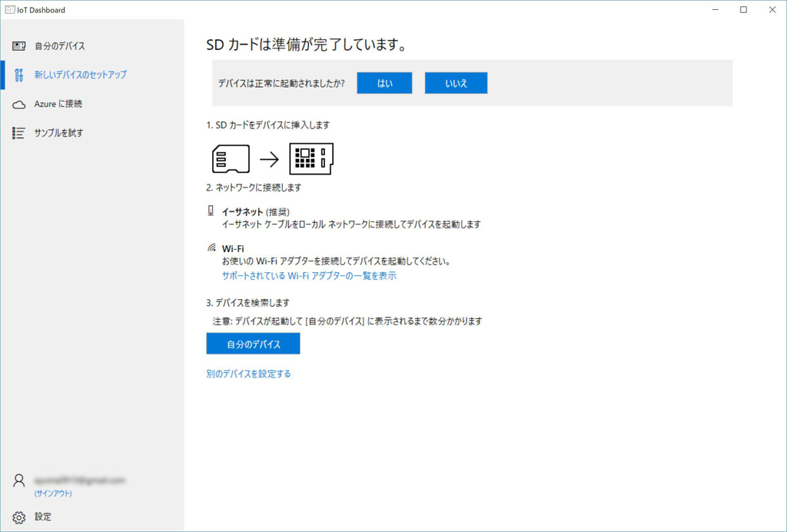Screen dimensions: 787x532
Task: Click the heading SD カードは準備が完了しています。
Action: pyautogui.click(x=306, y=45)
